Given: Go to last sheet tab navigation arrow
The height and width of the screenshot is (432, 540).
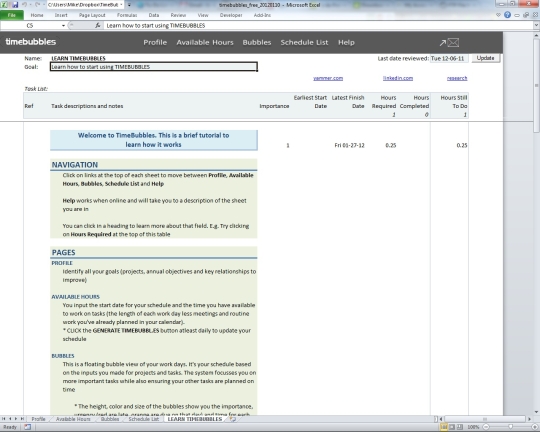Looking at the screenshot, I should 22,419.
